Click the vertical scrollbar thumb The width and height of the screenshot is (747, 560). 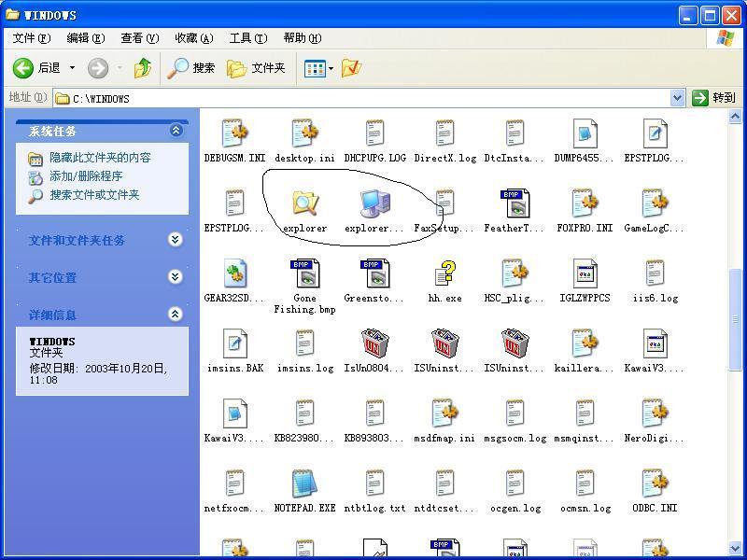tap(735, 319)
